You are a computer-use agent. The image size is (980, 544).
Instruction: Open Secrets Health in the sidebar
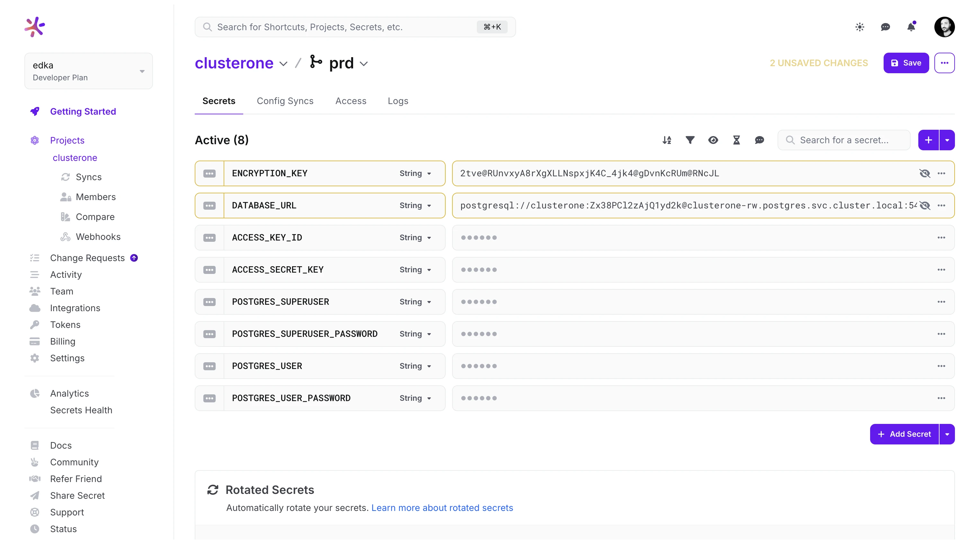(x=81, y=410)
